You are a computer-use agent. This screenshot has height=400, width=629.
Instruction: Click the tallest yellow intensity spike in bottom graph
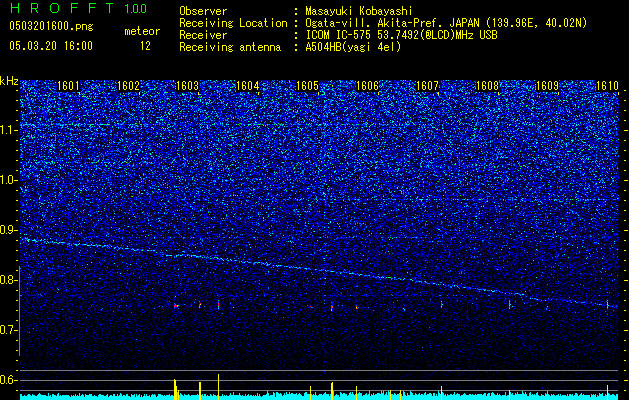click(218, 386)
